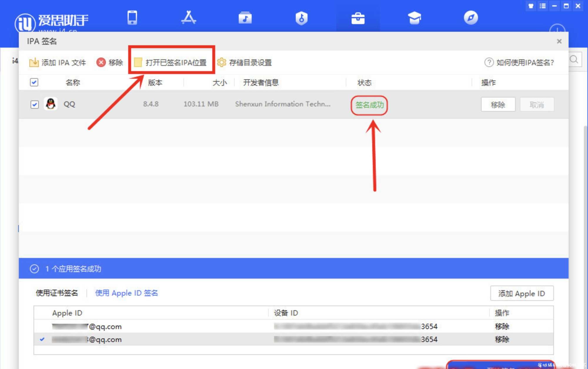Click the 设备 ID column header
Viewport: 588px width, 369px height.
point(286,313)
